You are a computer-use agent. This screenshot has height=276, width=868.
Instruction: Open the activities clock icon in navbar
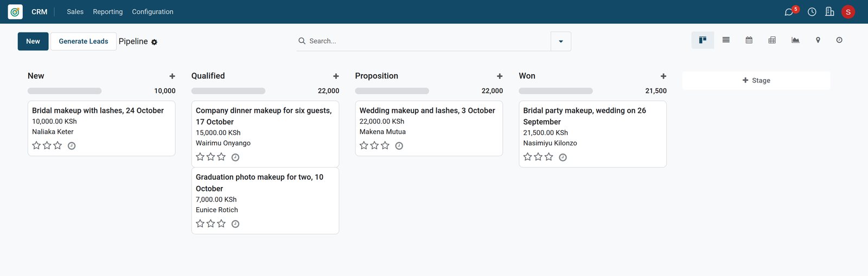click(x=812, y=12)
